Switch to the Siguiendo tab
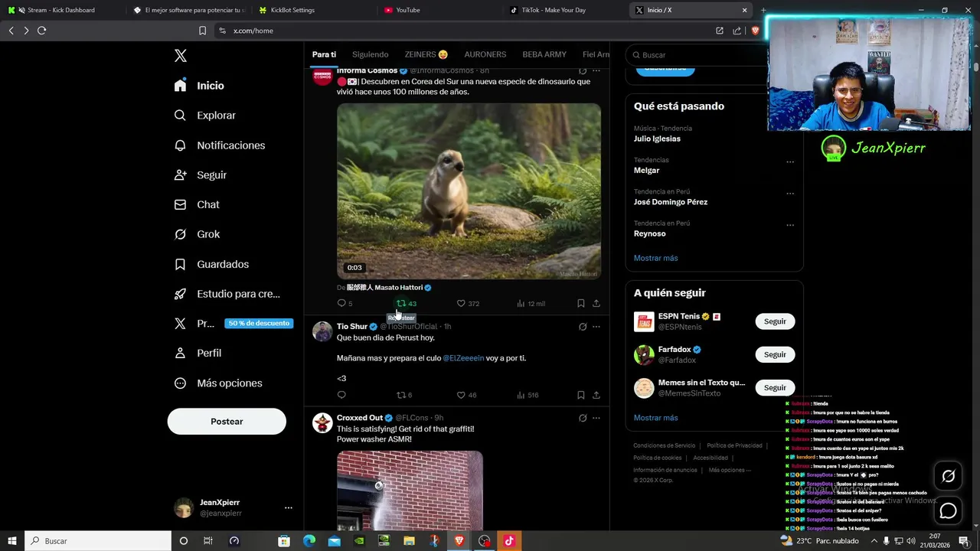Image resolution: width=980 pixels, height=551 pixels. pyautogui.click(x=371, y=55)
